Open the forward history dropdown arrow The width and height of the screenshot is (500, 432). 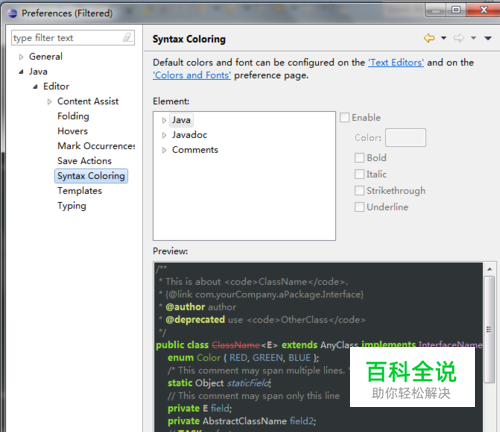(x=473, y=38)
